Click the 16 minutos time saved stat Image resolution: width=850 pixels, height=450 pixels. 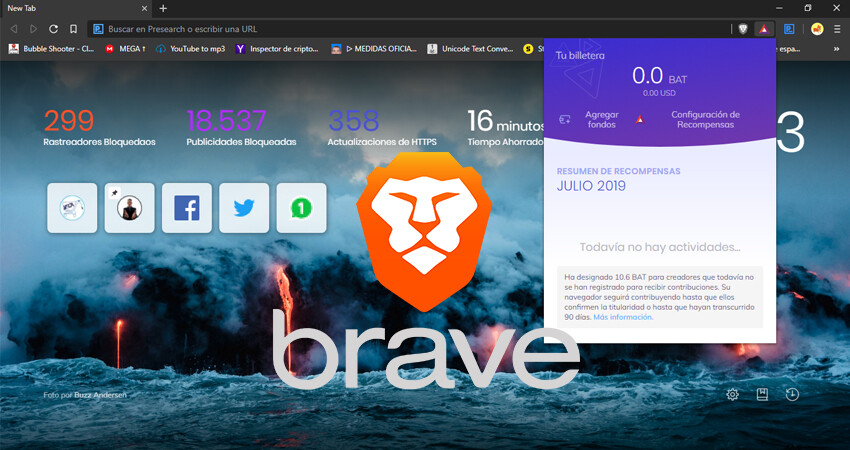coord(505,128)
